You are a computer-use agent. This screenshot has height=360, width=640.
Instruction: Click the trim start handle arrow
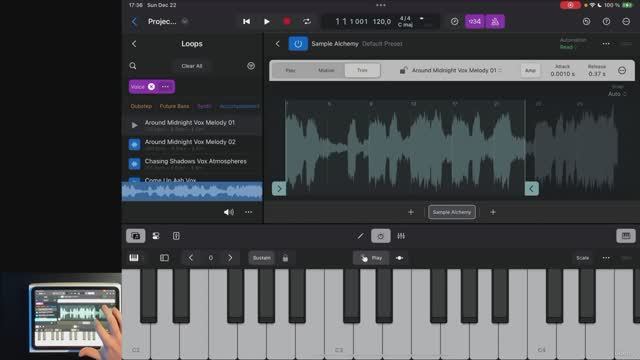point(279,189)
